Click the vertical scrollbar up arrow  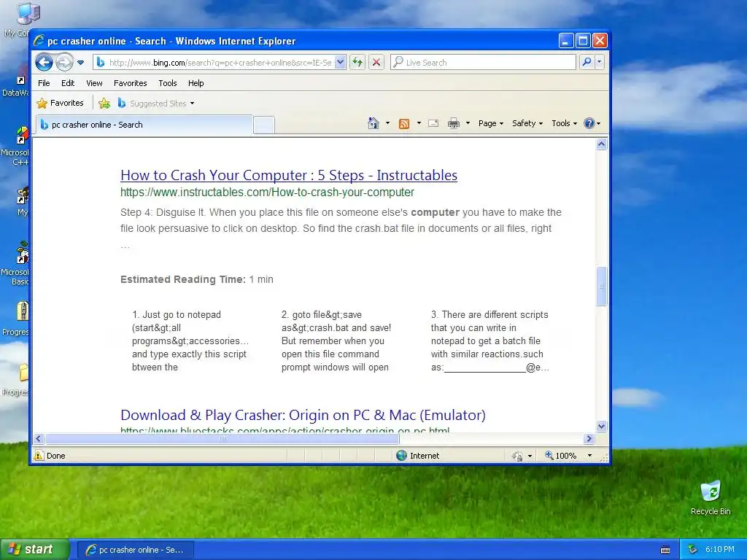[x=601, y=144]
